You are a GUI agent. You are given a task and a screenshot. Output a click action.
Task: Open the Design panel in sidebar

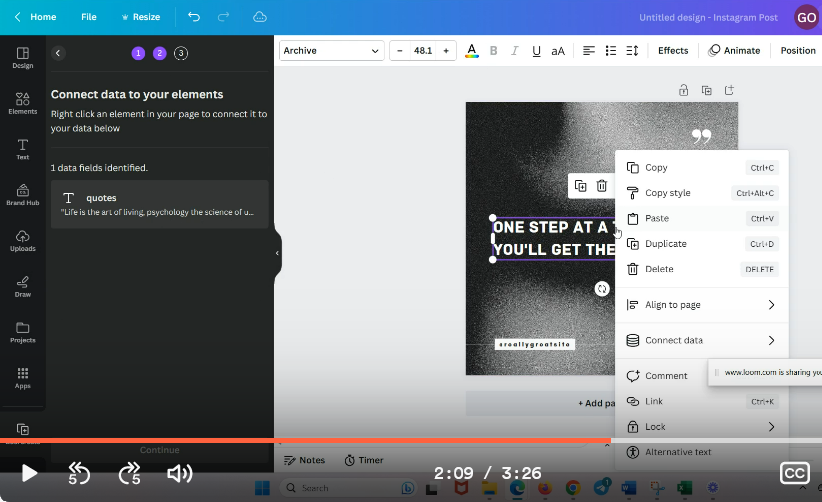click(x=23, y=58)
